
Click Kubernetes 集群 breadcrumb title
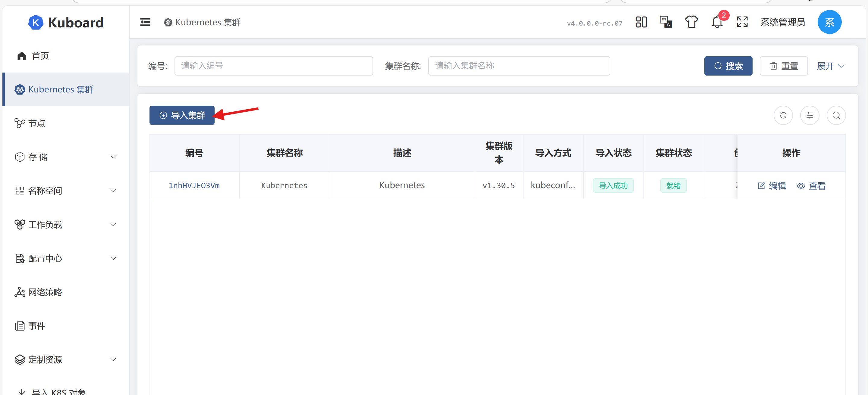tap(202, 22)
